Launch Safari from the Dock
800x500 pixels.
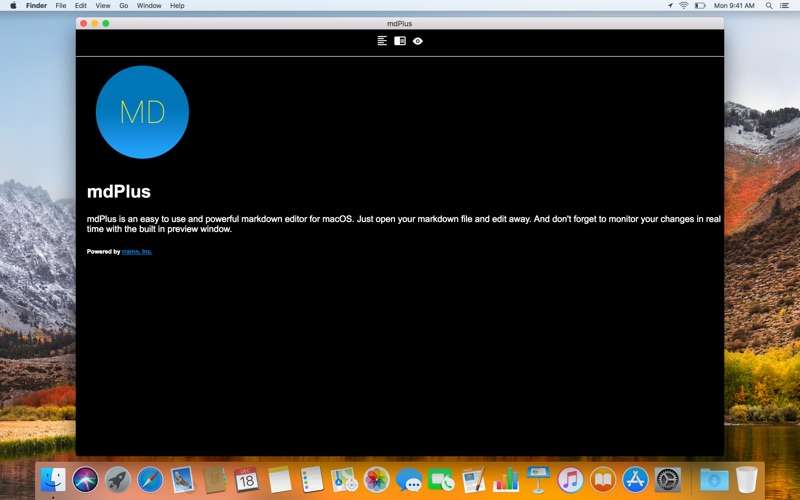(150, 480)
